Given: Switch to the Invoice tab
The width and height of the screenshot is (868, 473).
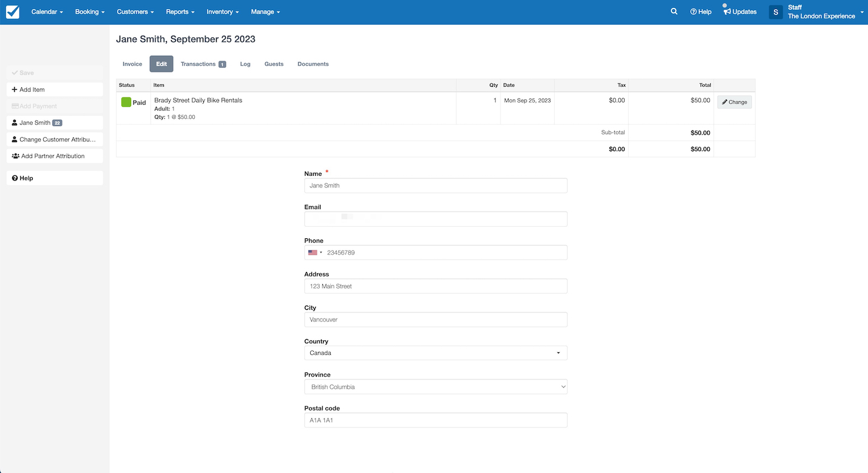Looking at the screenshot, I should pos(132,64).
